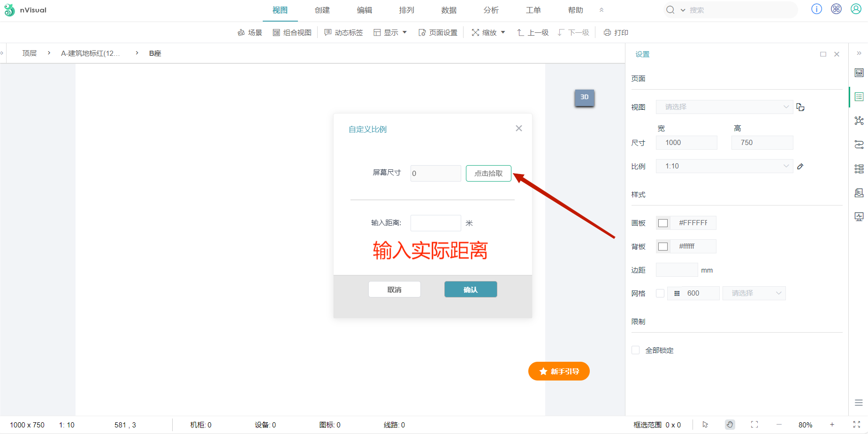Click the 宽 width field showing 1000

click(686, 143)
